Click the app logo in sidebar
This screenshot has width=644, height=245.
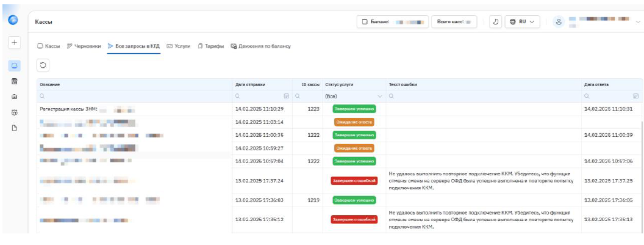(x=14, y=20)
